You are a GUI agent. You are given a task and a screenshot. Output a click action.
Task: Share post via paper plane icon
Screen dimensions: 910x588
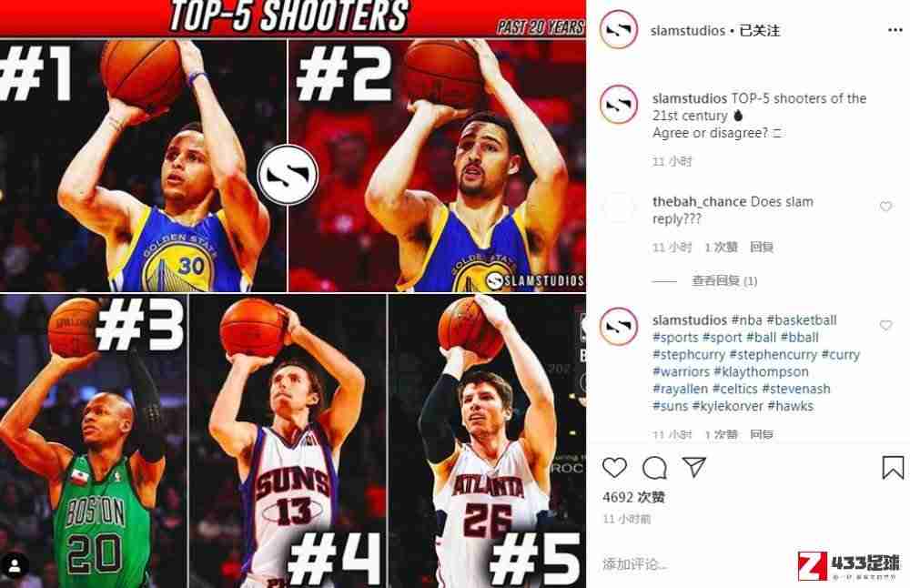coord(694,467)
